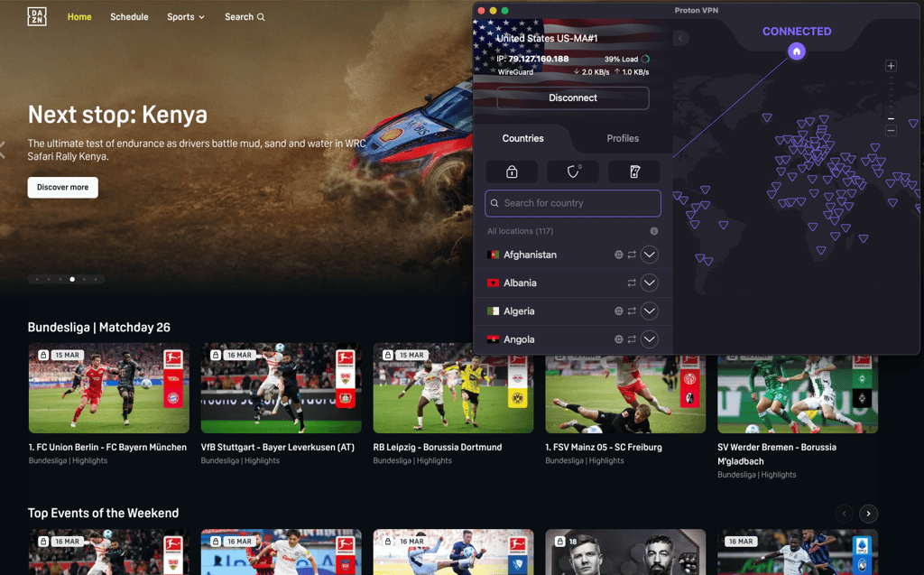Toggle Secure Core lock icon in Proton VPN
The width and height of the screenshot is (924, 575).
pos(512,172)
